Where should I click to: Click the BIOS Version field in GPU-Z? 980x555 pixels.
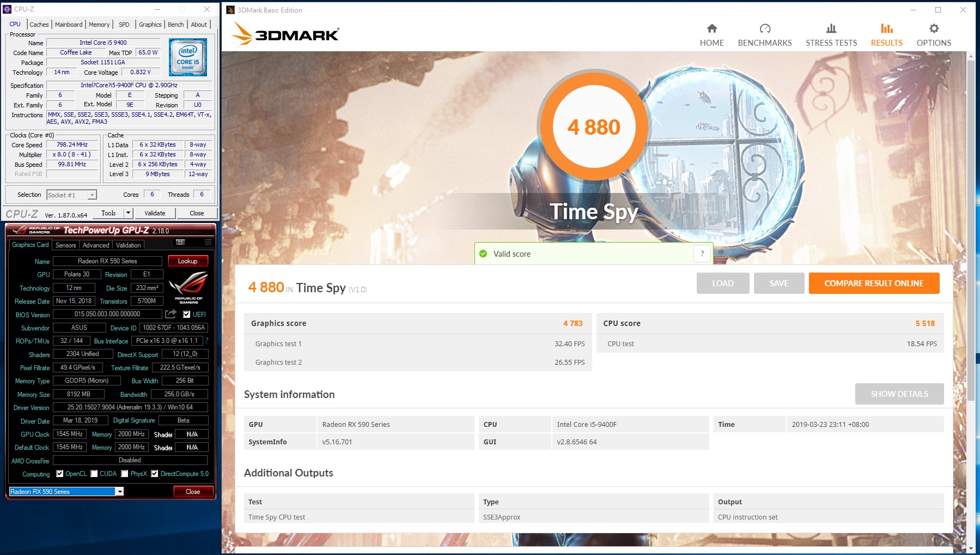tap(107, 314)
